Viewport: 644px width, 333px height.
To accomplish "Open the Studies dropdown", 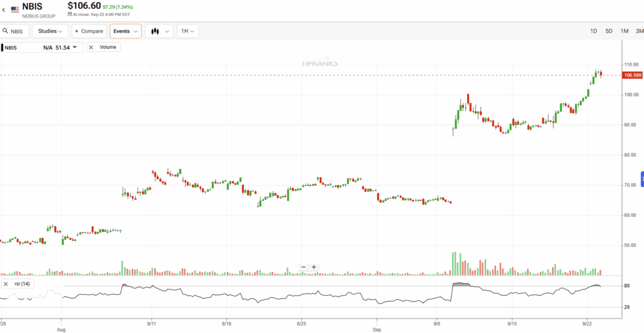I will (x=50, y=31).
